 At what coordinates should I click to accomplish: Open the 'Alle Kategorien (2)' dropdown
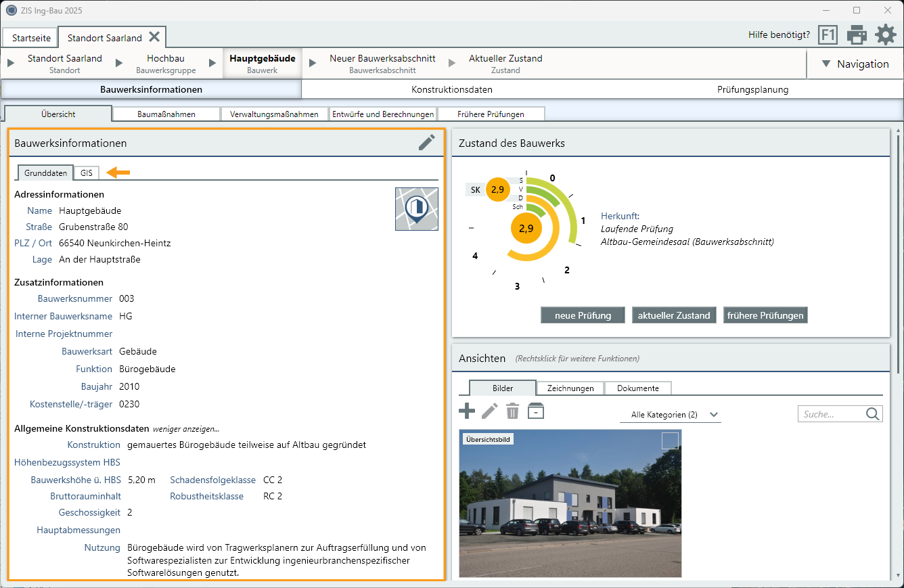point(670,414)
